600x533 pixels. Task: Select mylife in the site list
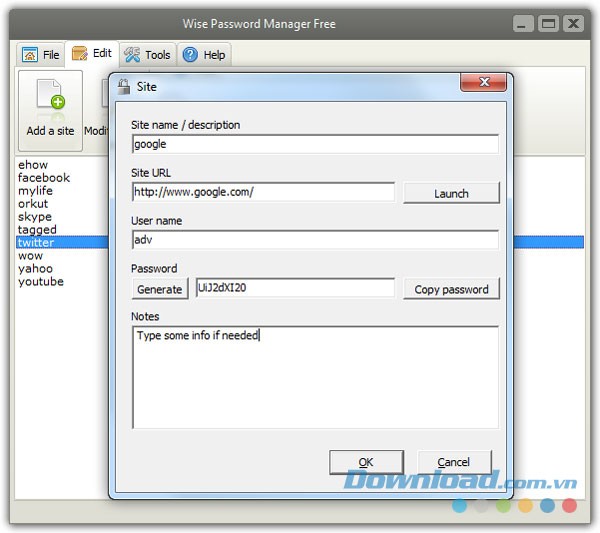[35, 191]
